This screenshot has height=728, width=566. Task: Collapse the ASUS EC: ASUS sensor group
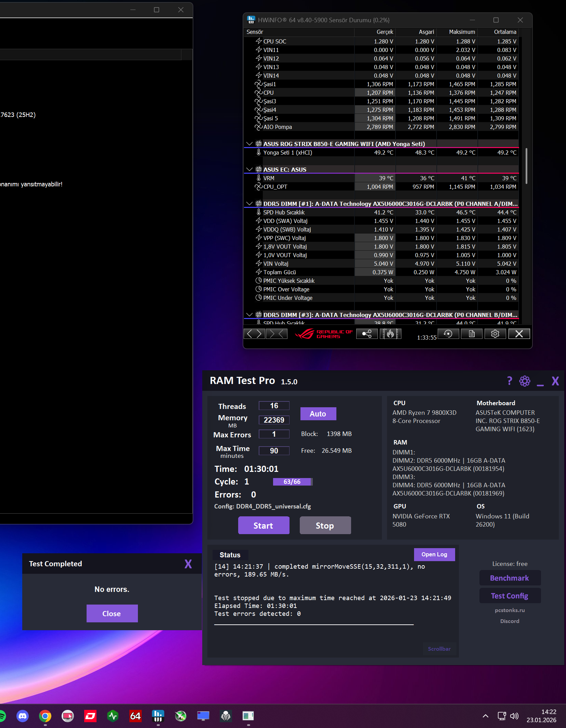pos(249,170)
